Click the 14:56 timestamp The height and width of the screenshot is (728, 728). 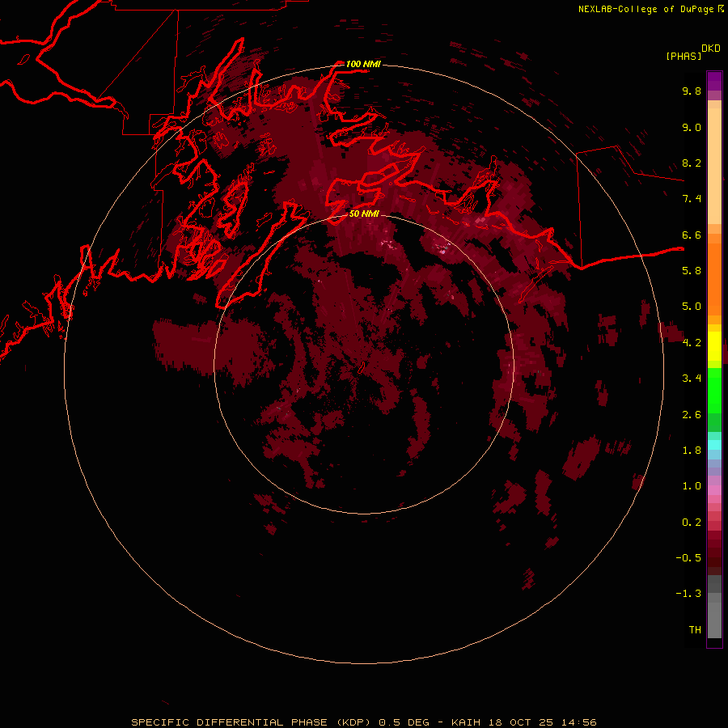[x=579, y=722]
